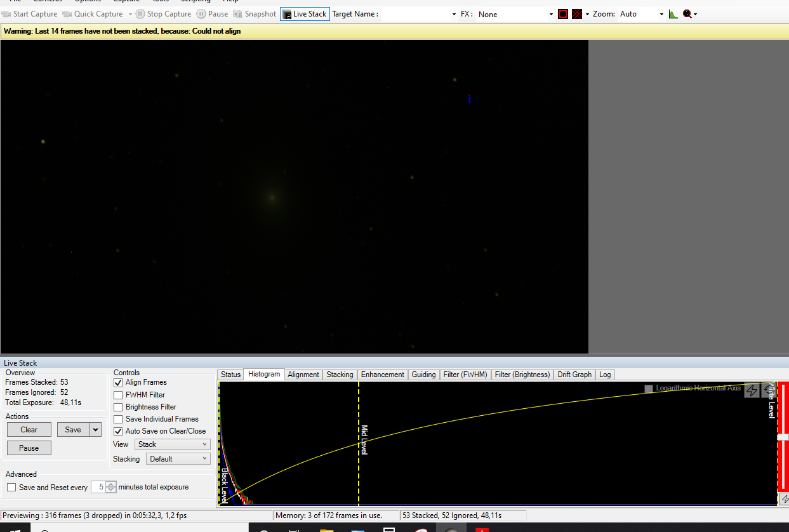The image size is (789, 532).
Task: Toggle the Live Stack toolbar button
Action: click(305, 14)
